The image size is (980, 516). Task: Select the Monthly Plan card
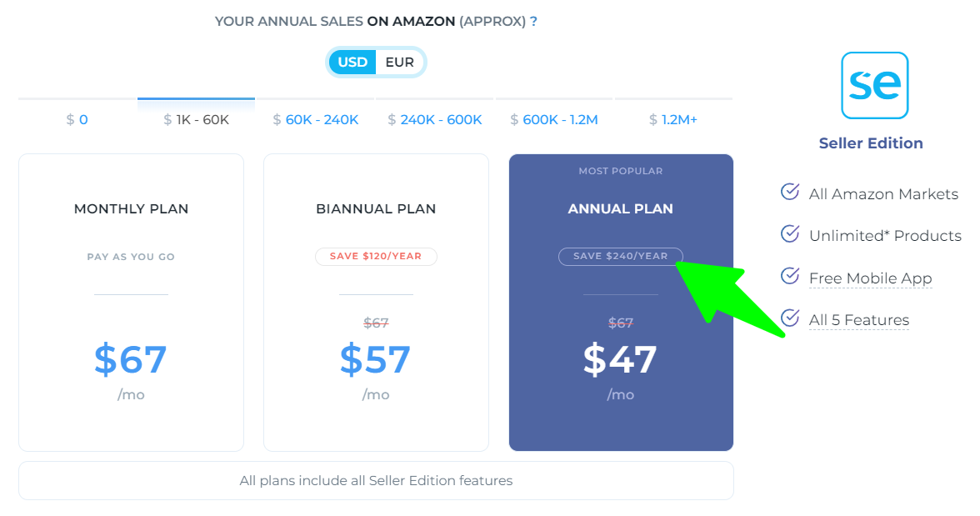[131, 302]
